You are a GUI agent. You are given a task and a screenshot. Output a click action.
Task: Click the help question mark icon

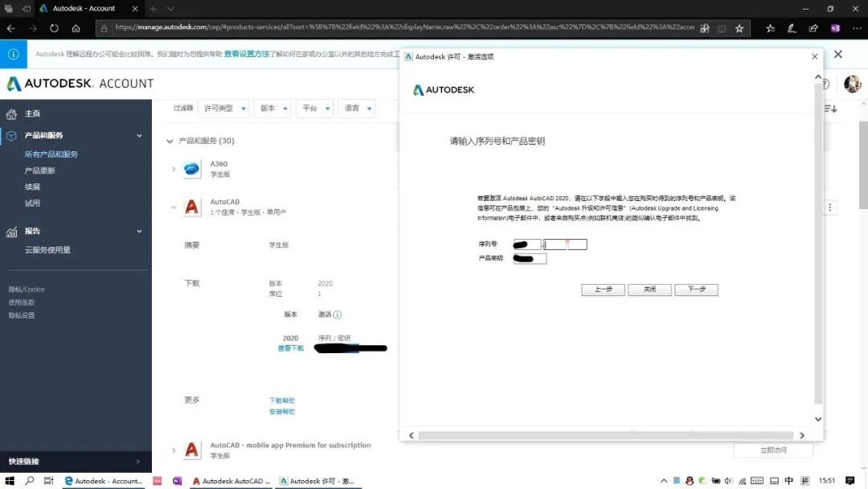click(x=825, y=84)
